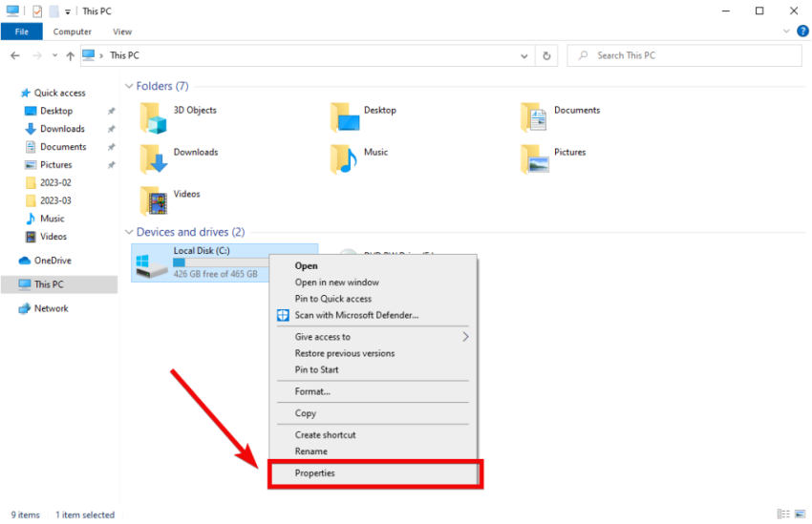Go forward with the Forward arrow
Screen dimensions: 812x524
[36, 56]
